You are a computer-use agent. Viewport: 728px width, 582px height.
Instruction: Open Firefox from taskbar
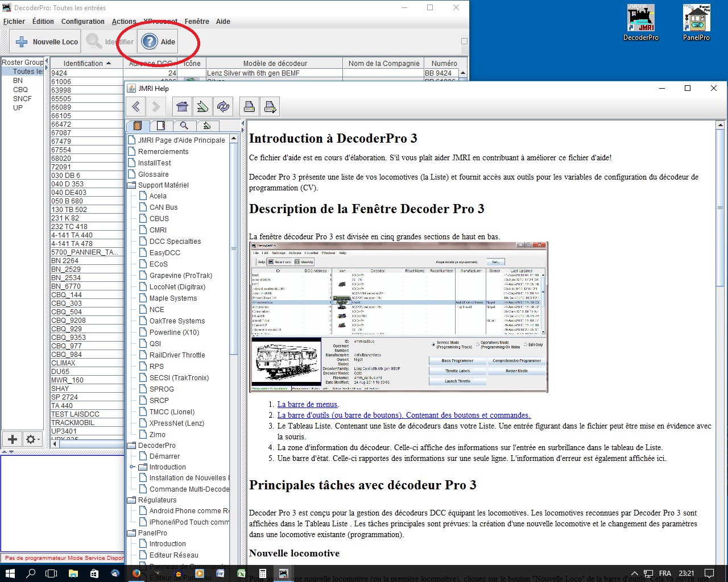tap(136, 573)
